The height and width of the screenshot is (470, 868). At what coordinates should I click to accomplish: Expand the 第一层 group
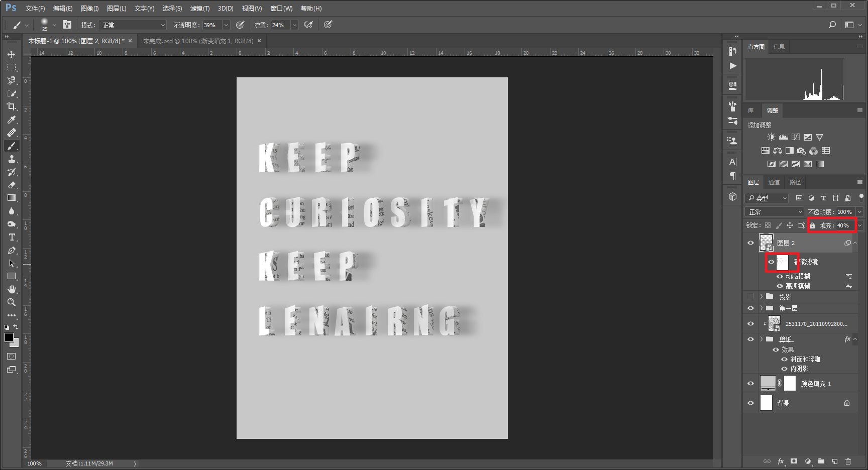click(x=761, y=308)
